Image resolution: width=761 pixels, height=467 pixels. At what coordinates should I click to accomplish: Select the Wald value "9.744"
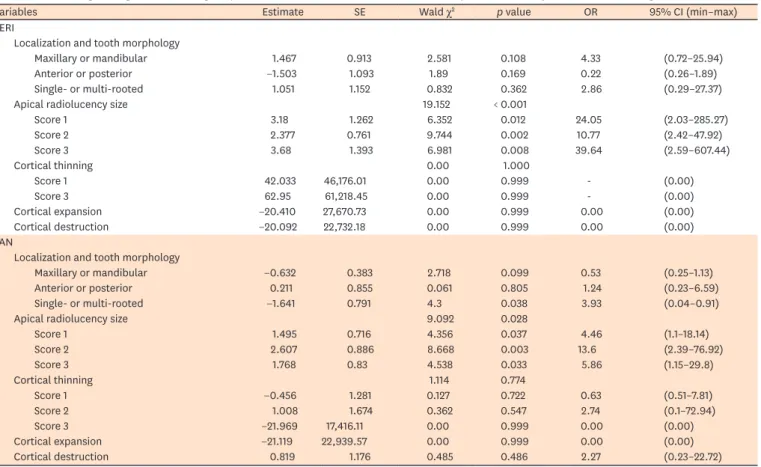tap(439, 135)
